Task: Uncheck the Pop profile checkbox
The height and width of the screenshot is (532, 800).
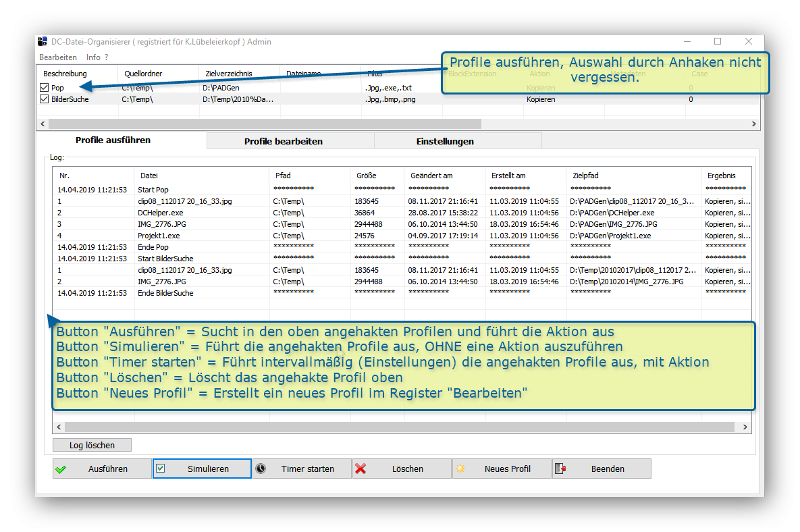Action: coord(45,88)
